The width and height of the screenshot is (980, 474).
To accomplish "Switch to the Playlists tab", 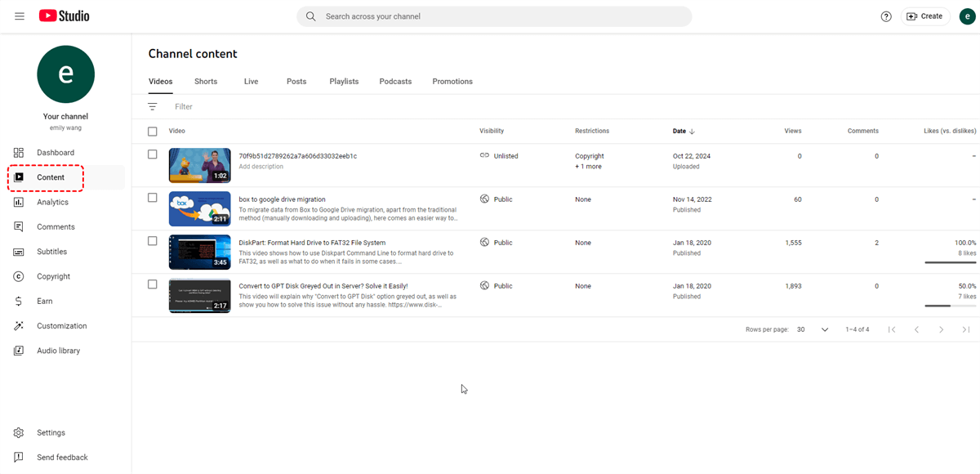I will (344, 82).
